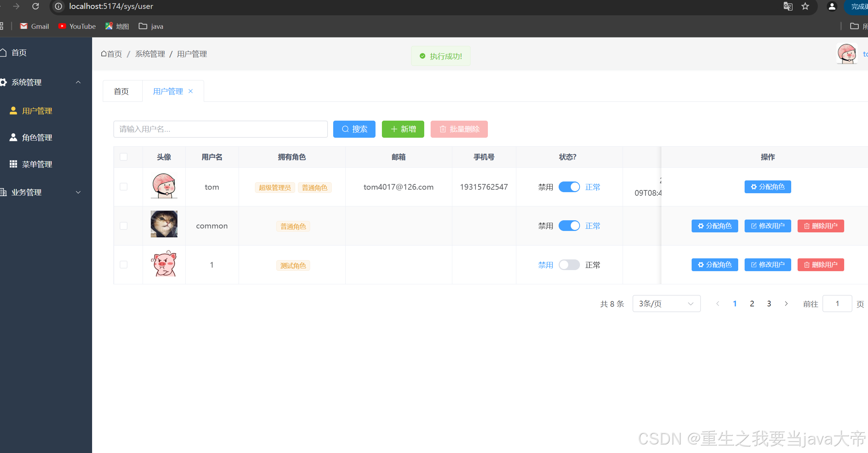Screen dimensions: 868x453
Task: Click the browser reload page icon
Action: pyautogui.click(x=36, y=6)
